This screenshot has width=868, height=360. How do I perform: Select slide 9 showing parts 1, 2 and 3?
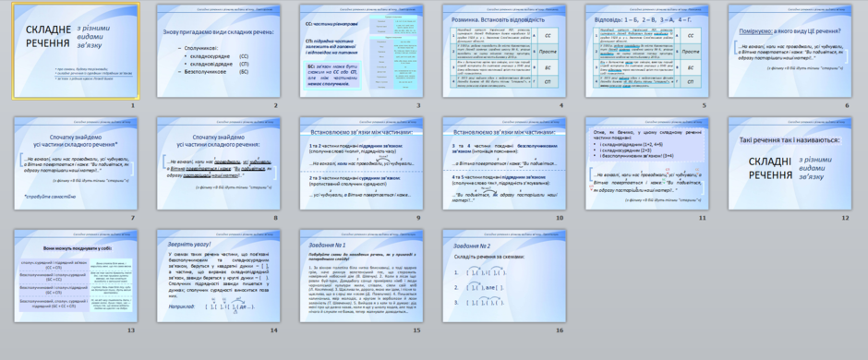tap(361, 163)
